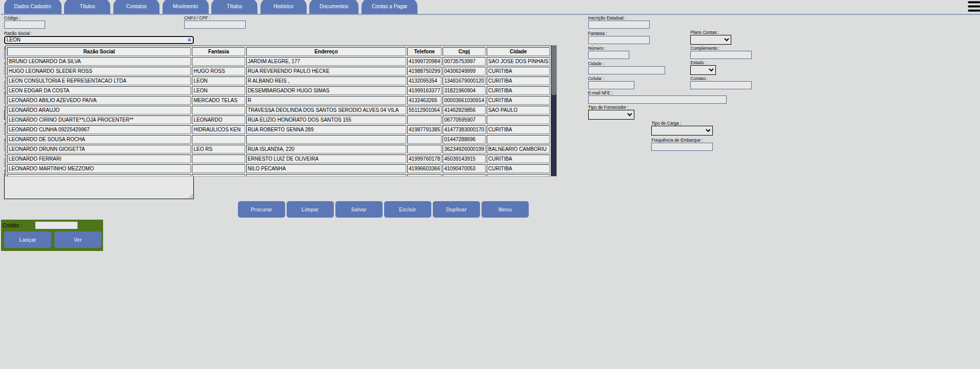Expand the Tipo de Fornecedor dropdown
The height and width of the screenshot is (369, 980).
pos(611,115)
